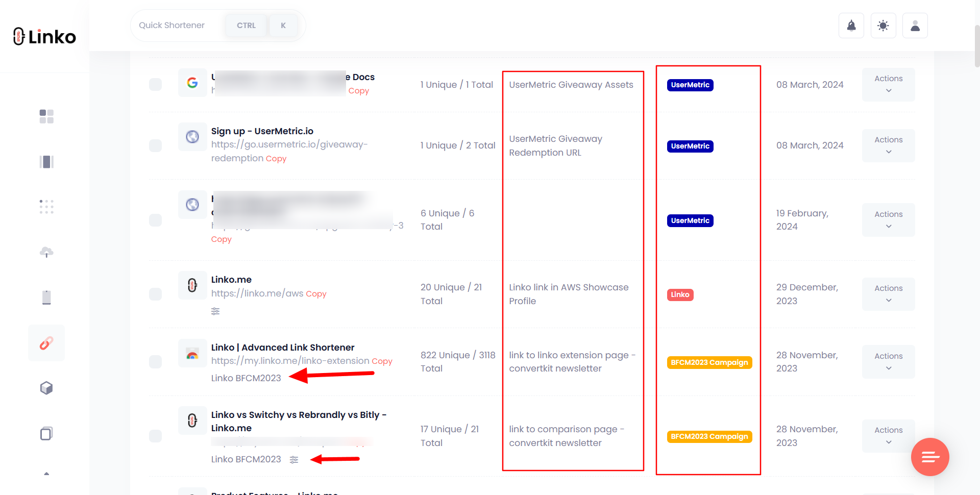Screen dimensions: 980x495
Task: Open the cloud upload icon in sidebar
Action: click(x=46, y=252)
